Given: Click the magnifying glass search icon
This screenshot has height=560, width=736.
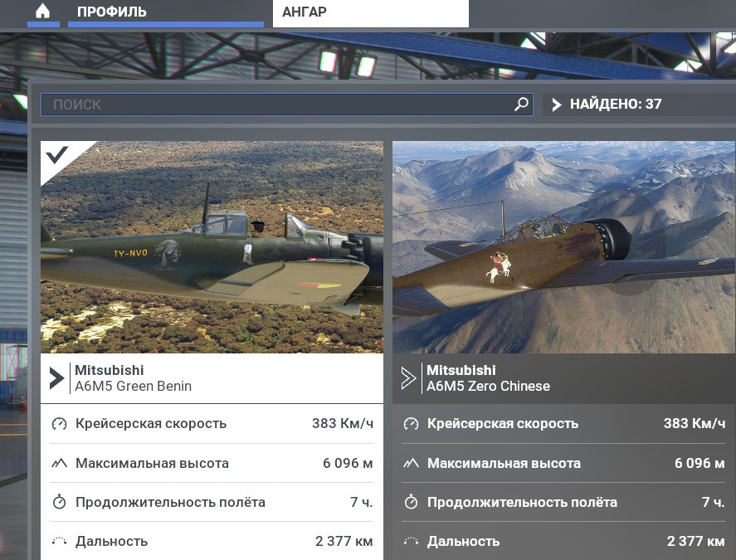Looking at the screenshot, I should 521,105.
